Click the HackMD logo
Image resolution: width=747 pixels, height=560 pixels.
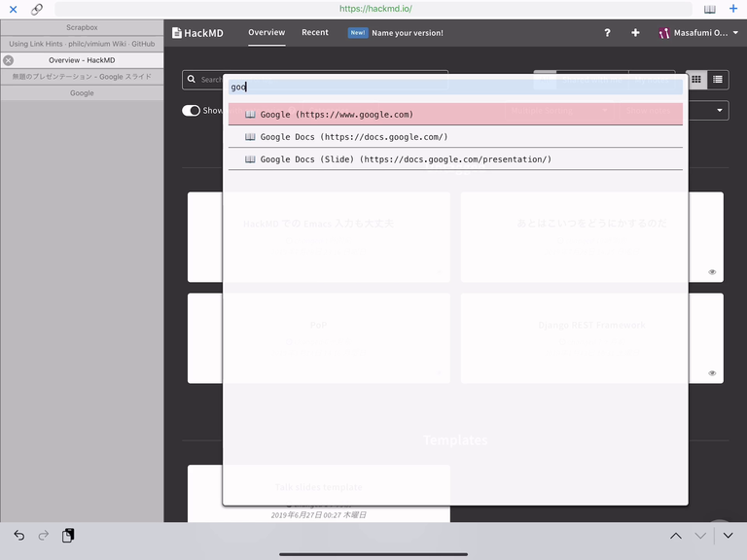197,33
